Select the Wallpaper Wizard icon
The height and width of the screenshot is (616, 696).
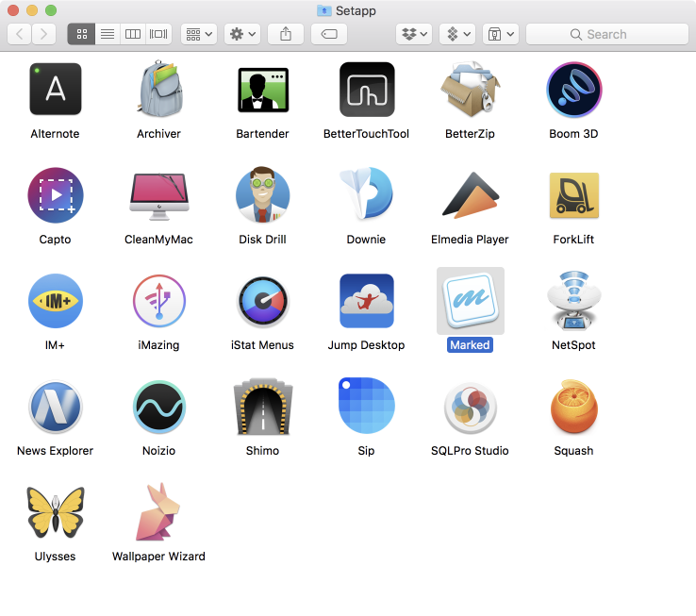tap(158, 512)
